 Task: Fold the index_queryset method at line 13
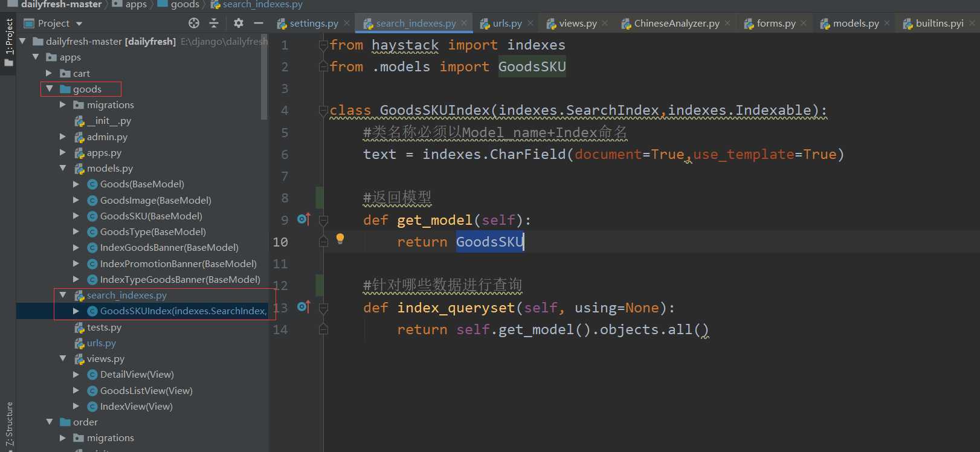pyautogui.click(x=323, y=308)
